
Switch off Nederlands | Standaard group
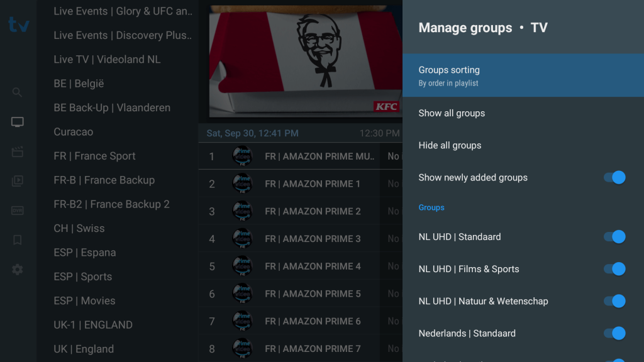[614, 333]
